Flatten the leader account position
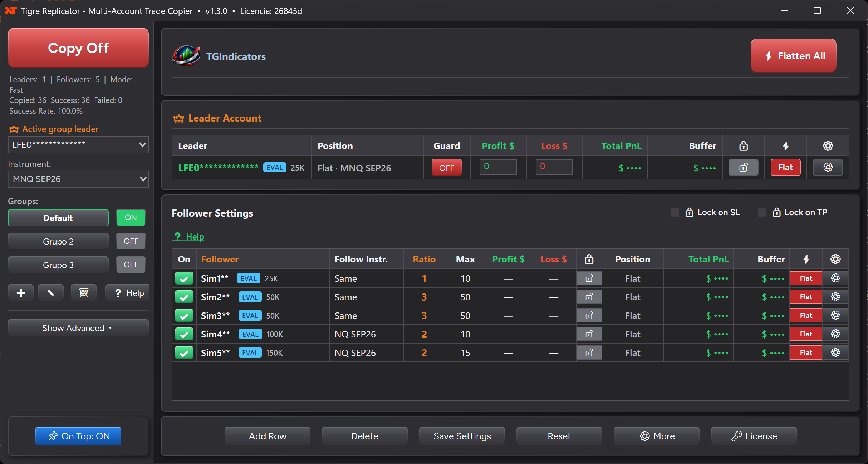 pos(786,167)
